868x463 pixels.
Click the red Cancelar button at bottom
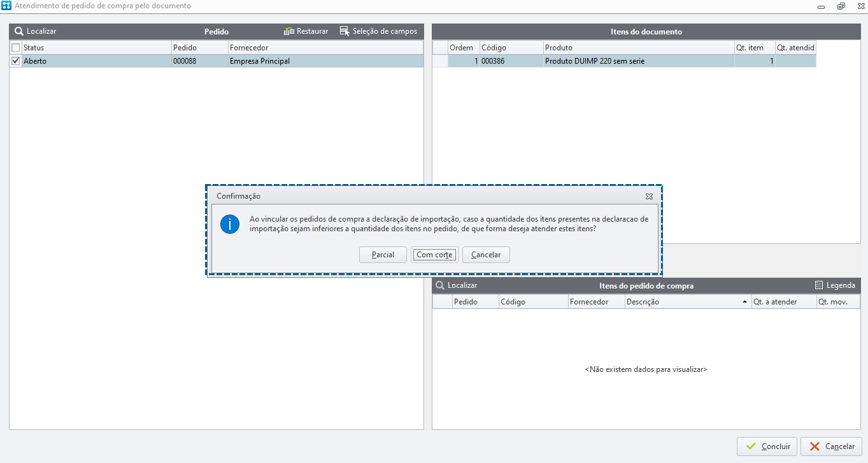click(x=831, y=446)
